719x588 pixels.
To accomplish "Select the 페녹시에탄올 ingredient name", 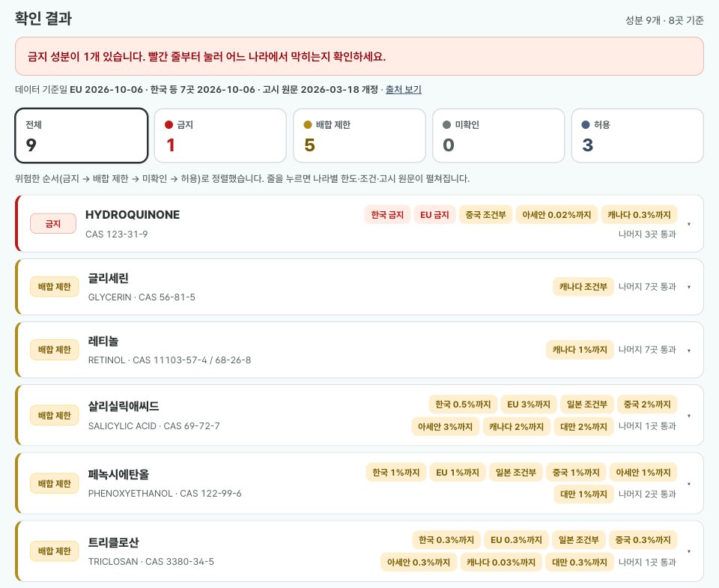I will [119, 474].
